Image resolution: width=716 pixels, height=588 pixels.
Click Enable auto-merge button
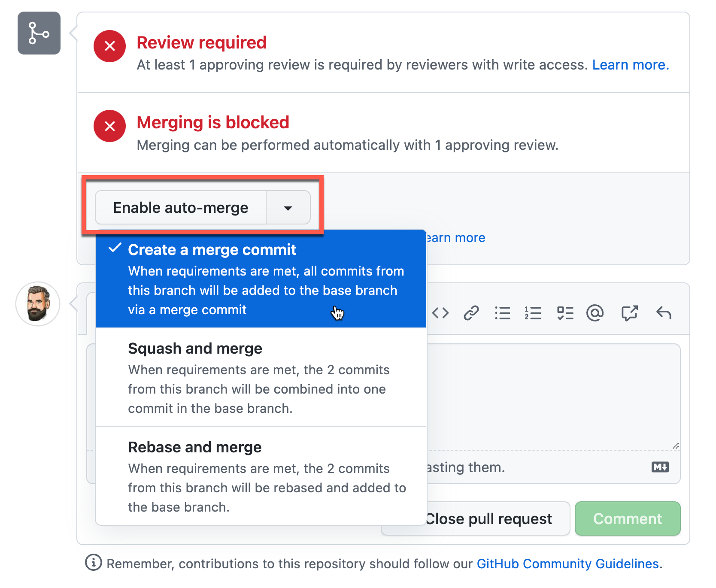[181, 208]
